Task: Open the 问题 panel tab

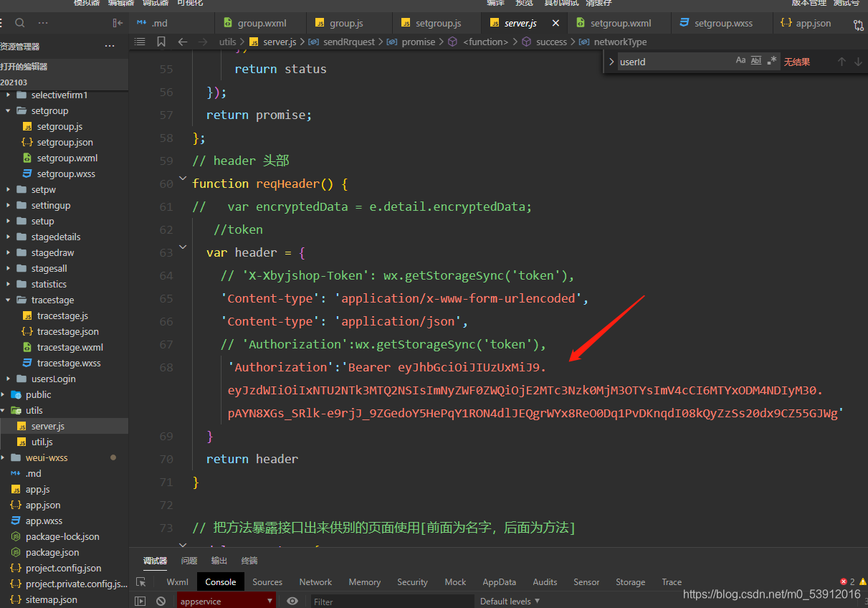Action: 189,561
